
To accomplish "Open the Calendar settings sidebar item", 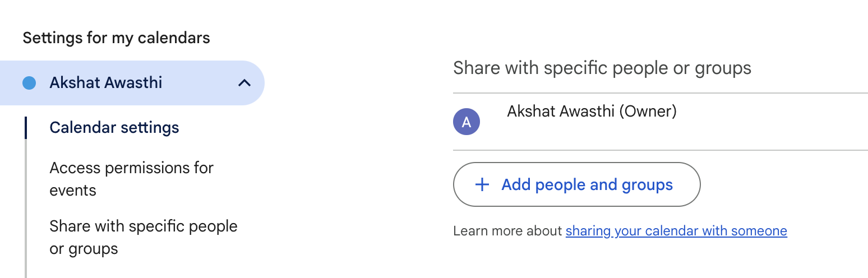I will [x=114, y=128].
